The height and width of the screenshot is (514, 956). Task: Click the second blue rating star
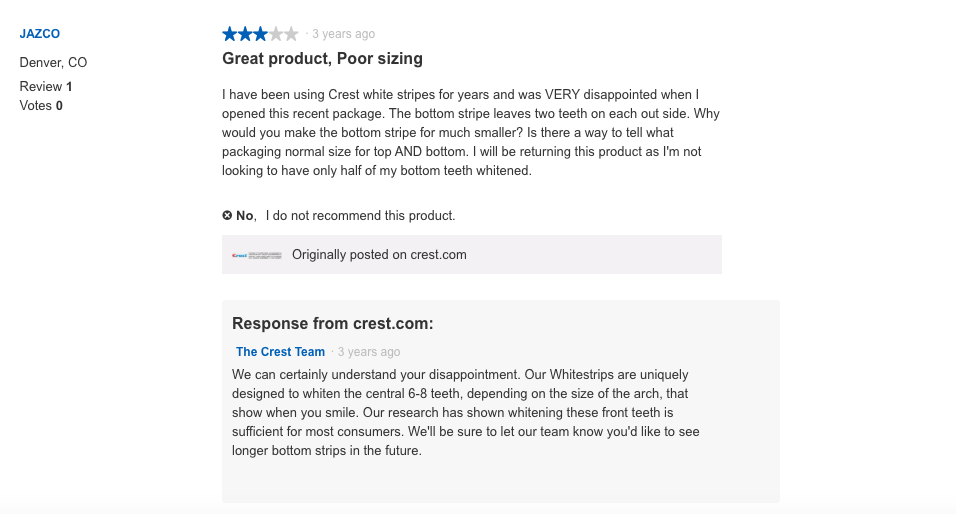click(x=245, y=34)
